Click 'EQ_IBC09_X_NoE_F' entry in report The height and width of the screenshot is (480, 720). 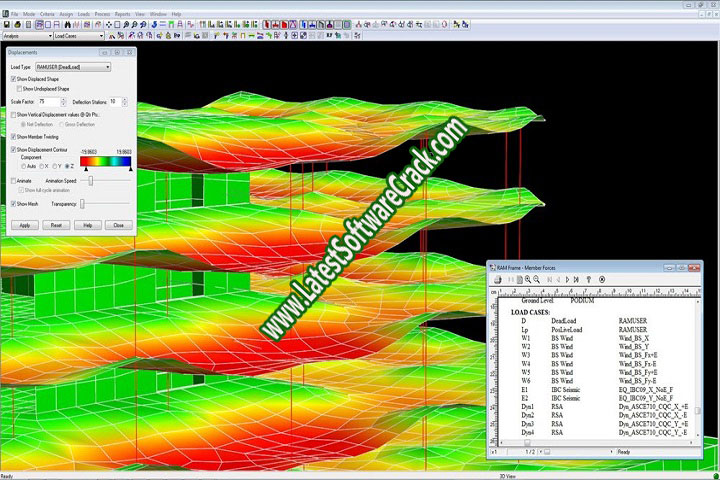tap(646, 390)
